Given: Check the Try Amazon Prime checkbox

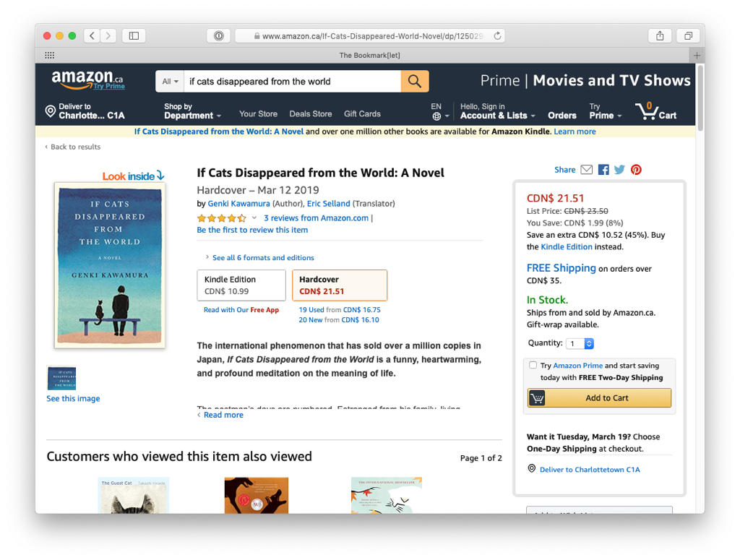Looking at the screenshot, I should tap(533, 365).
